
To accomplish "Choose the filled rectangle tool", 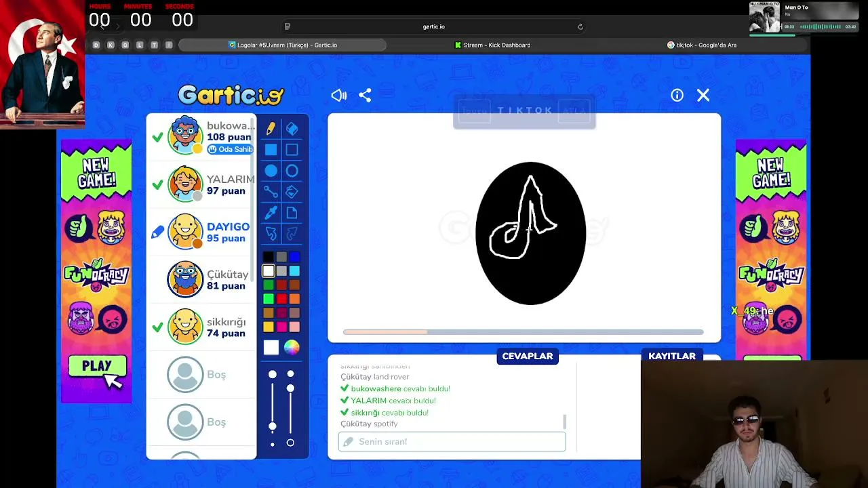I will pyautogui.click(x=271, y=150).
